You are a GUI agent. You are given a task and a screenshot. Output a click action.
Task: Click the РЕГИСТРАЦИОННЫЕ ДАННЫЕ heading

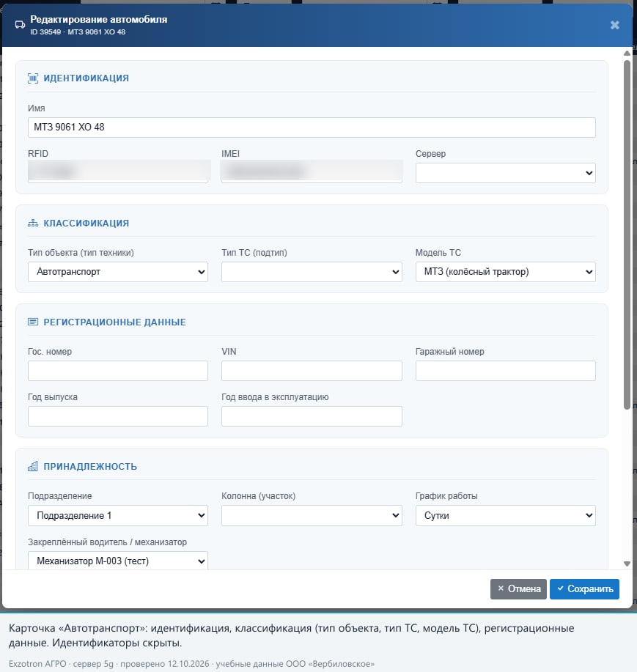pyautogui.click(x=114, y=322)
